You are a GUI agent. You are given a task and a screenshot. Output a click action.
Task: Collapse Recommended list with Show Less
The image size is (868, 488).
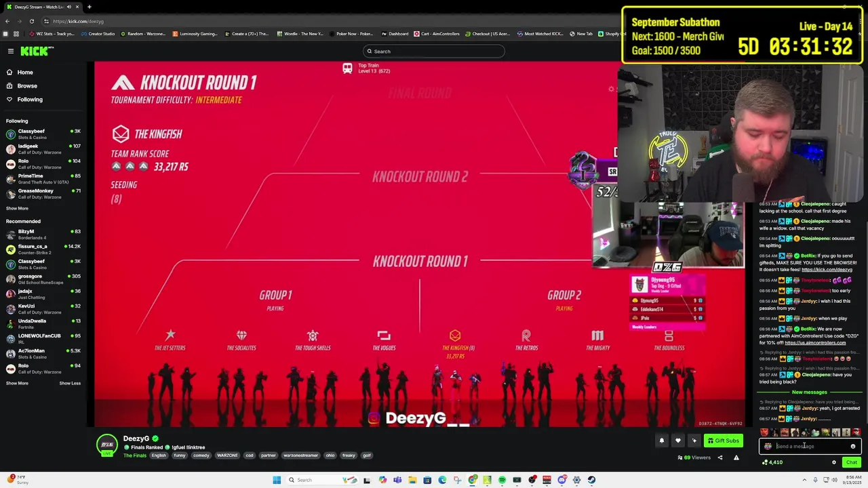pos(70,383)
